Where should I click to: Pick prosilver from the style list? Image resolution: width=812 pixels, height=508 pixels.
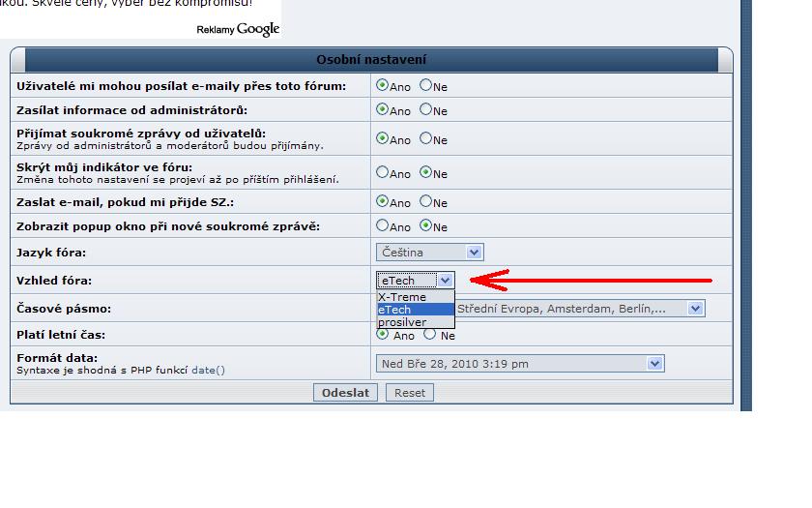coord(402,322)
